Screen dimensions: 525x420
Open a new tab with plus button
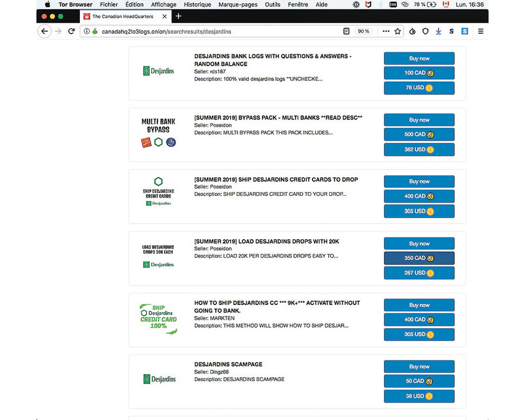178,16
